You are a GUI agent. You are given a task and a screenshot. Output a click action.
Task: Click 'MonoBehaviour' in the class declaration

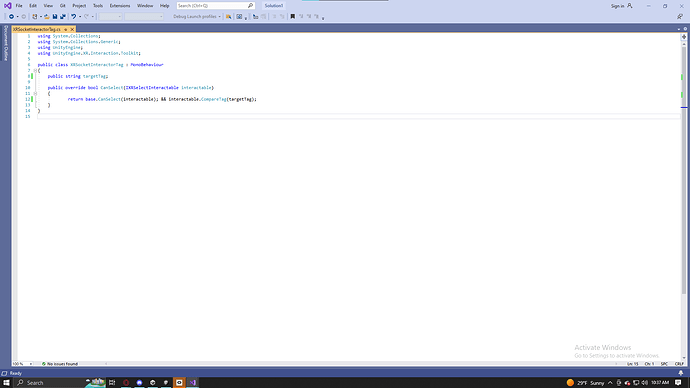tap(147, 65)
